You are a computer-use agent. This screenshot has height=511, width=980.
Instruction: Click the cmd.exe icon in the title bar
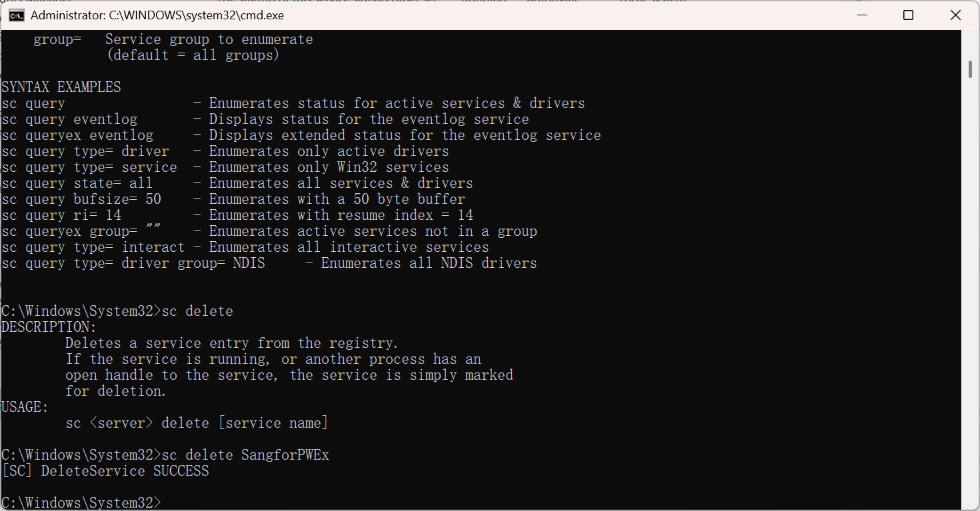tap(17, 15)
